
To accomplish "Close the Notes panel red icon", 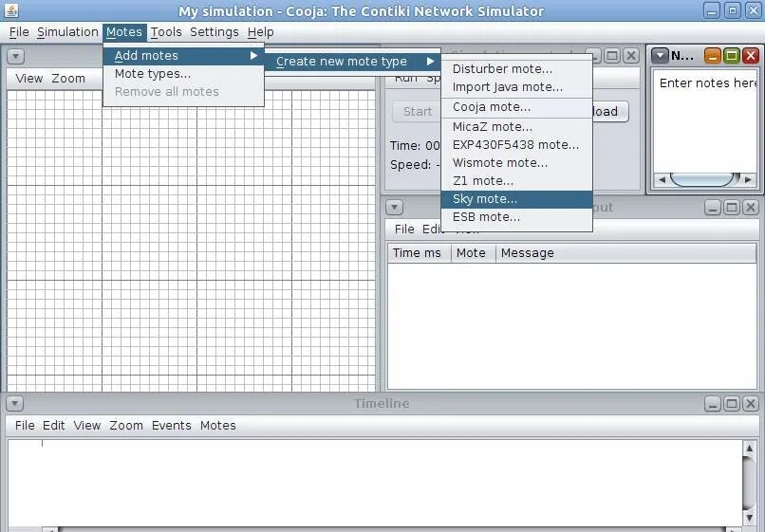I will click(x=751, y=56).
